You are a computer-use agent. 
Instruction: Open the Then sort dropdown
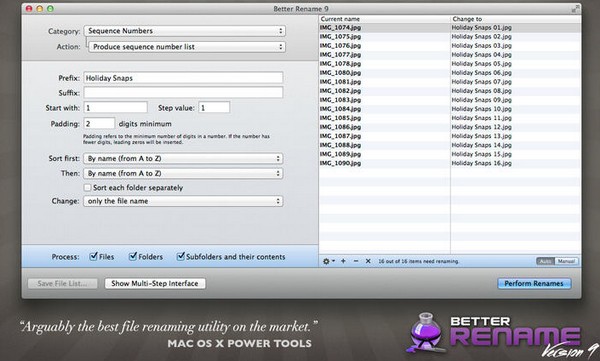point(183,173)
